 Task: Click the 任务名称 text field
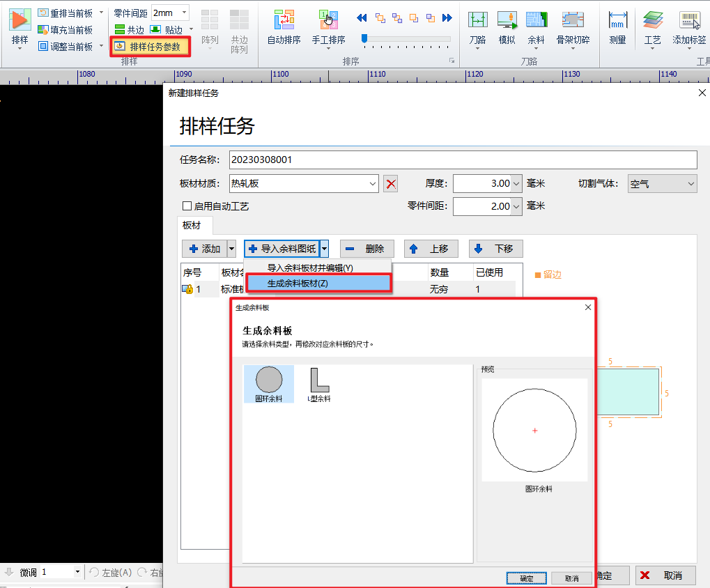pyautogui.click(x=463, y=160)
